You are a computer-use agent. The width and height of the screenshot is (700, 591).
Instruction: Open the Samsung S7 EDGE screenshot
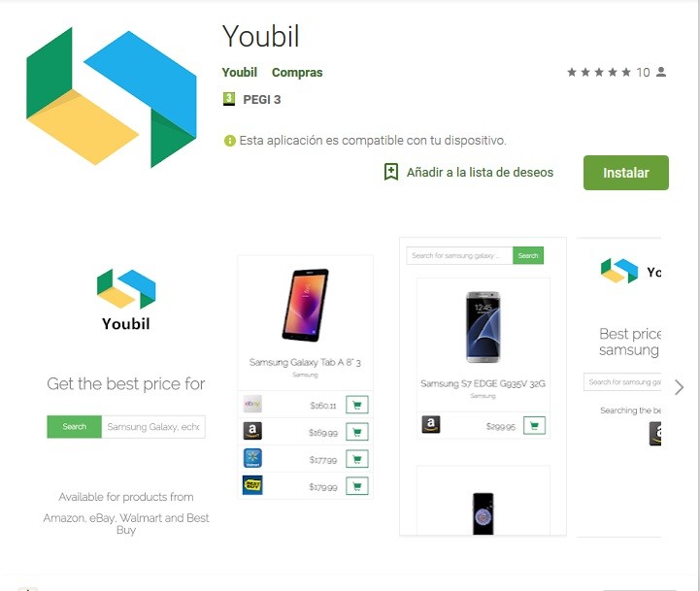click(483, 386)
